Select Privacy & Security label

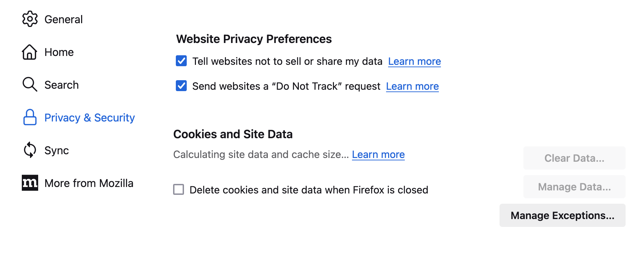[90, 118]
